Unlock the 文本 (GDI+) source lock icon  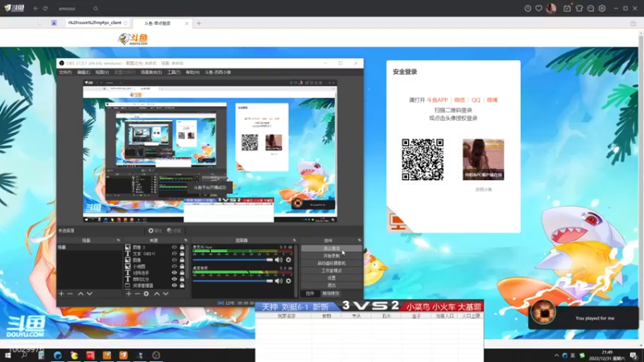[x=182, y=253]
